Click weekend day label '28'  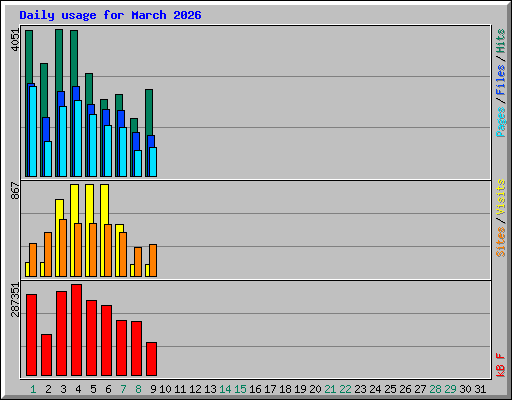(435, 389)
